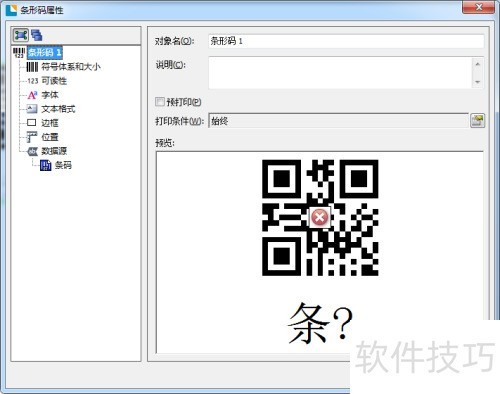500x394 pixels.
Task: Click the QR code preview image
Action: (320, 218)
